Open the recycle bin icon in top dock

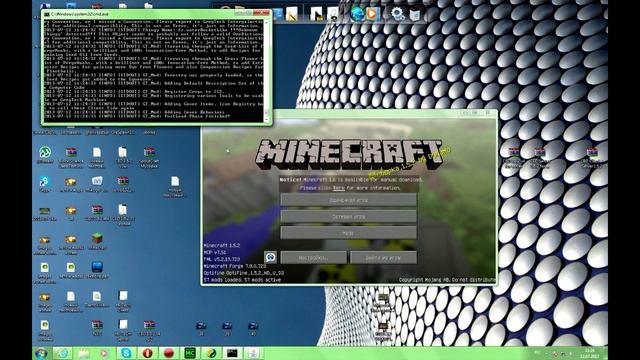pos(415,15)
